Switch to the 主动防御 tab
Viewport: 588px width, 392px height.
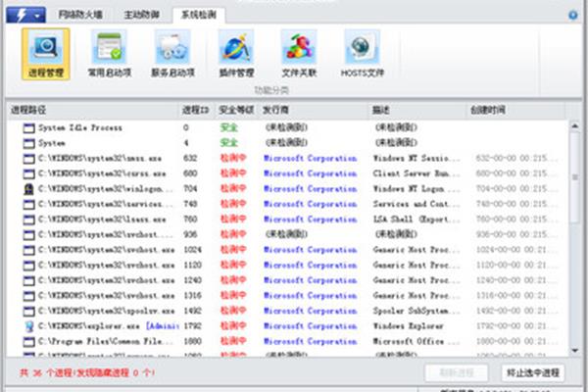tap(142, 15)
